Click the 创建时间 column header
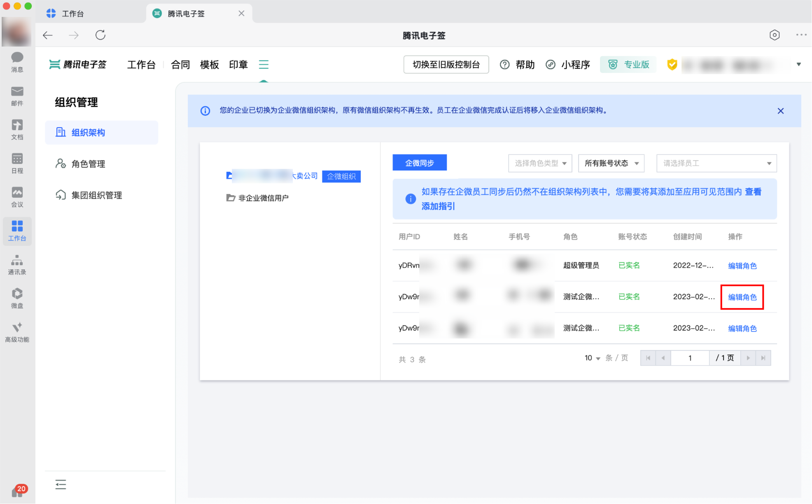The width and height of the screenshot is (812, 504). coord(687,237)
